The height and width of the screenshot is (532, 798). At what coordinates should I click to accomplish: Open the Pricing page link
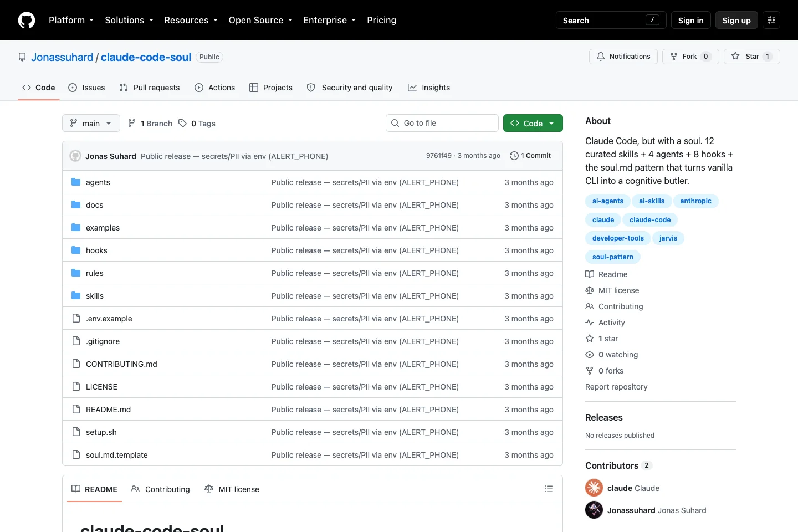coord(381,20)
